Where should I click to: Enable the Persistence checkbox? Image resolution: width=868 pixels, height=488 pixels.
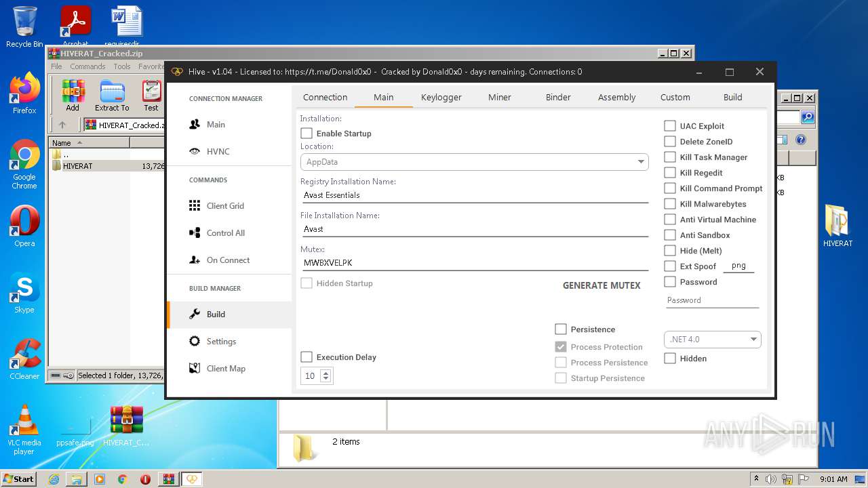(561, 329)
